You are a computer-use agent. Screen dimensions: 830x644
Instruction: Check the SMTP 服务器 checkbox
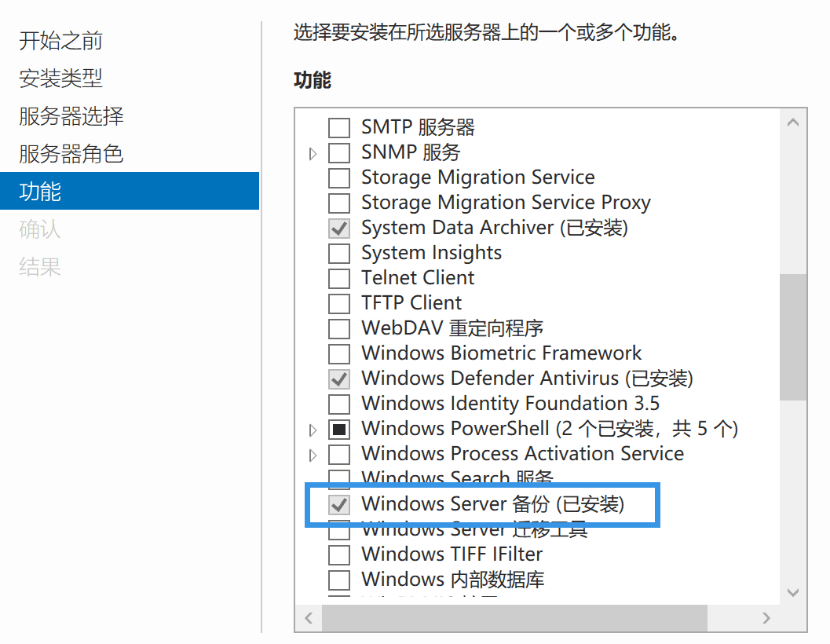(x=338, y=128)
